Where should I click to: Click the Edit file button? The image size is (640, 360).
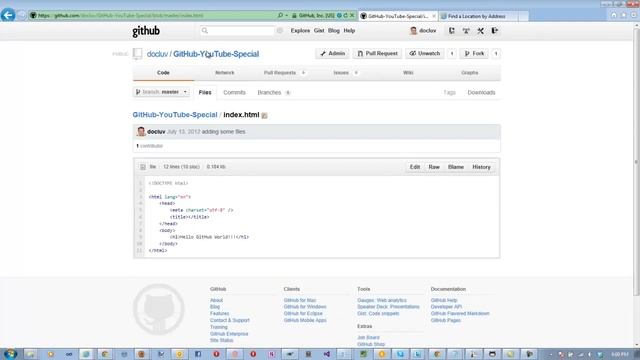[x=415, y=167]
